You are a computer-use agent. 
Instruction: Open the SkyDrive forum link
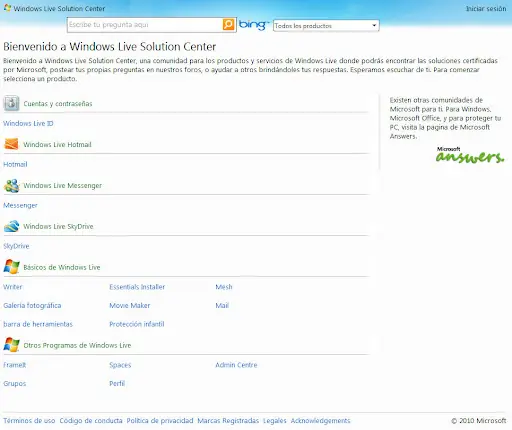point(16,246)
